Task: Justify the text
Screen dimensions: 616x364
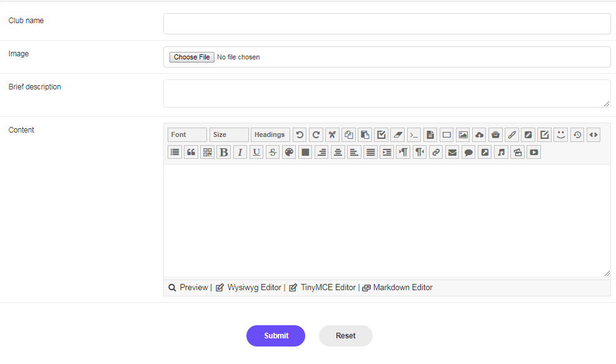Action: point(370,152)
